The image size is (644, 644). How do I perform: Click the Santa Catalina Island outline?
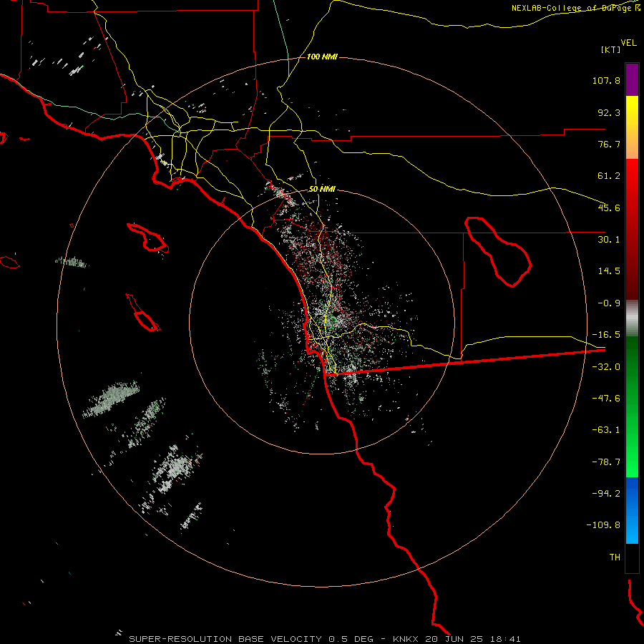tap(148, 238)
